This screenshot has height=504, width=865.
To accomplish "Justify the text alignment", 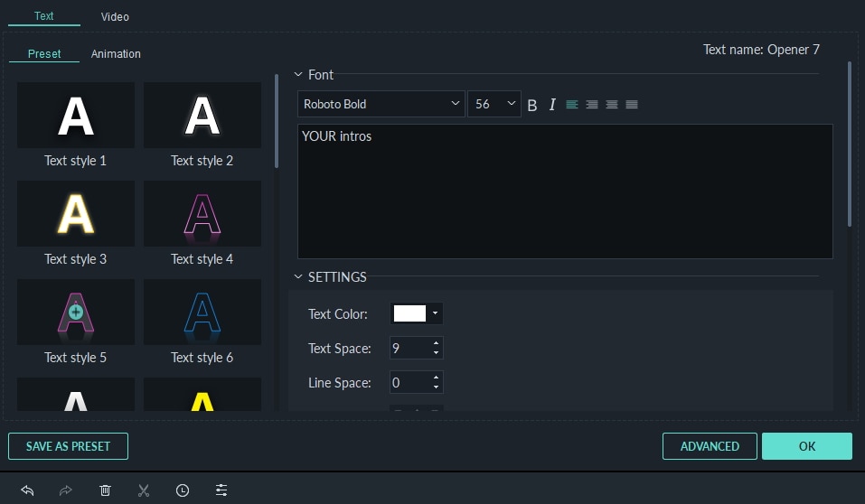I will [632, 105].
